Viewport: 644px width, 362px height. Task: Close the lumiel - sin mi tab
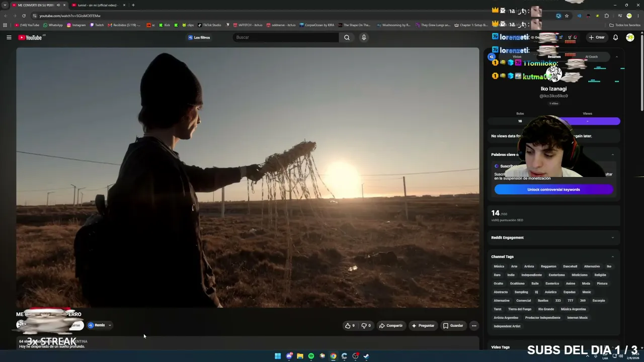[x=124, y=5]
